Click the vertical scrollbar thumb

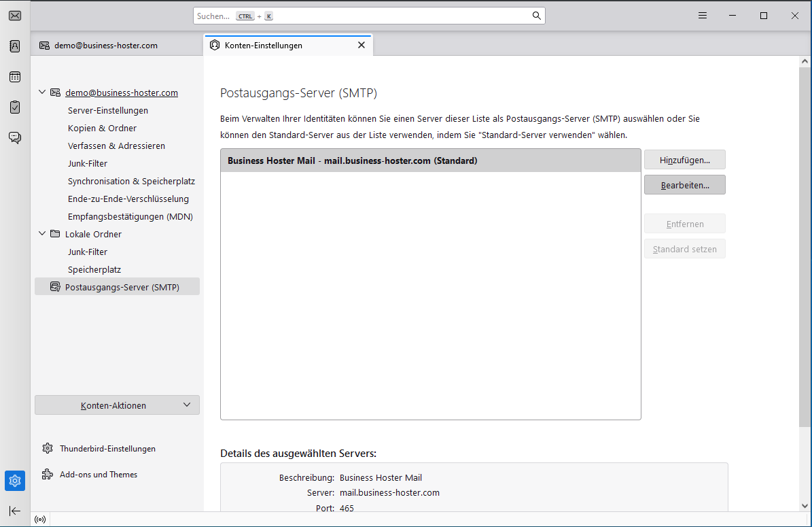(x=805, y=247)
